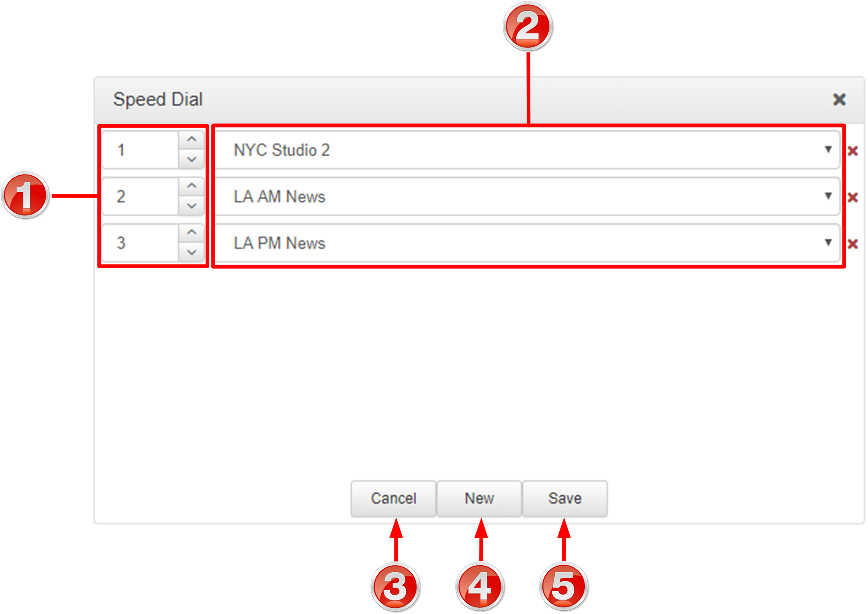Save the speed dial list
Image resolution: width=868 pixels, height=614 pixels.
coord(565,498)
